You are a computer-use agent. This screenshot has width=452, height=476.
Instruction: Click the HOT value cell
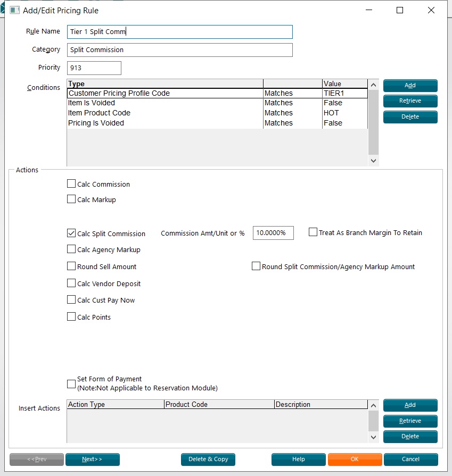point(344,113)
